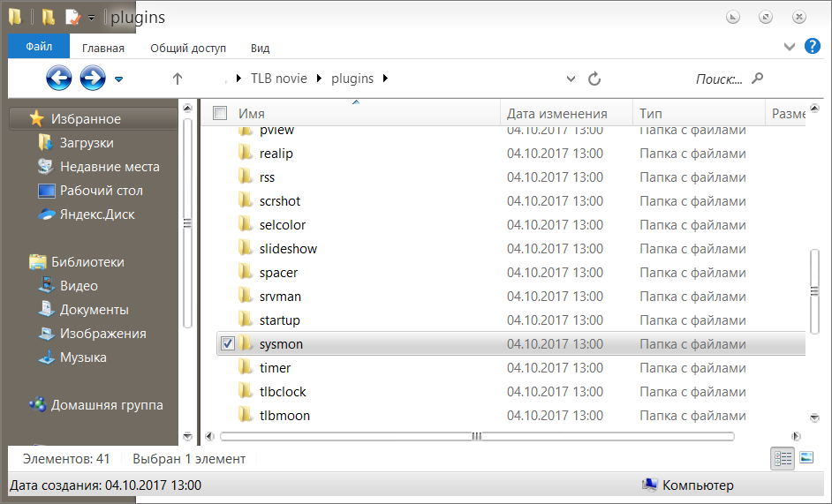Click the horizontal scrollbar thumb
This screenshot has height=504, width=832.
(477, 436)
